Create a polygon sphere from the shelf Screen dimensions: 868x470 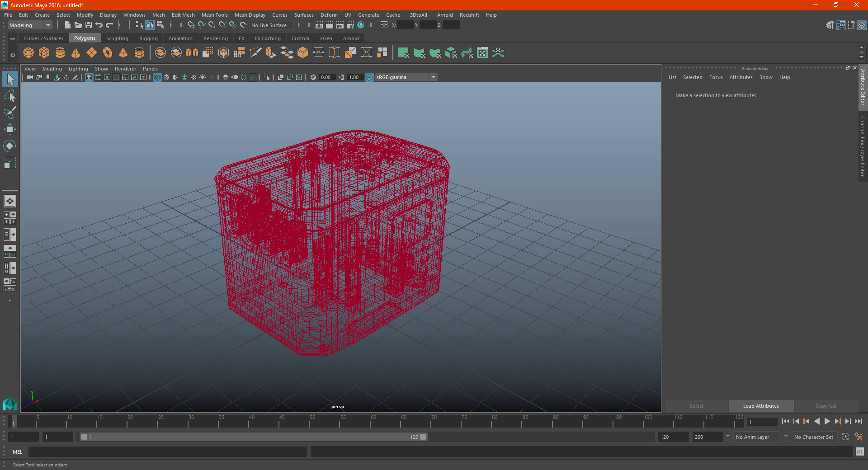point(28,53)
